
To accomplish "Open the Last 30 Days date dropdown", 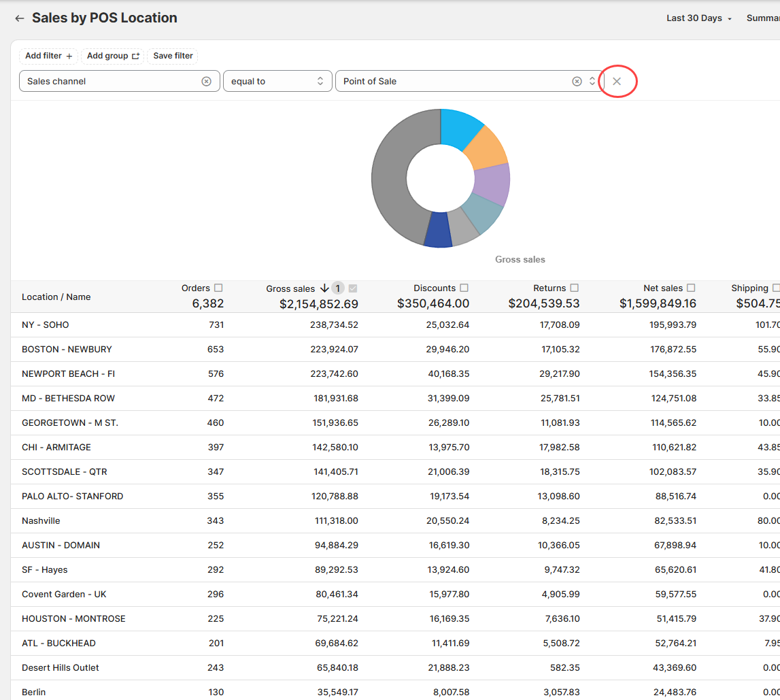I will [699, 18].
